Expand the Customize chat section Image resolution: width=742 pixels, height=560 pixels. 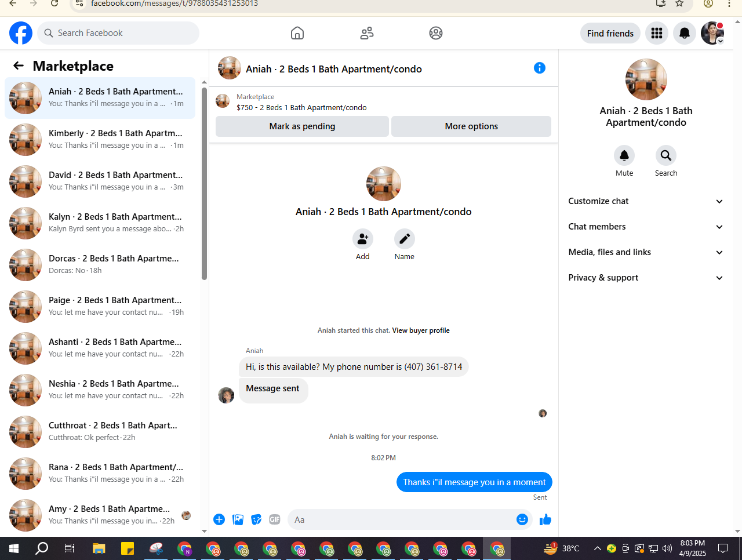pos(646,201)
